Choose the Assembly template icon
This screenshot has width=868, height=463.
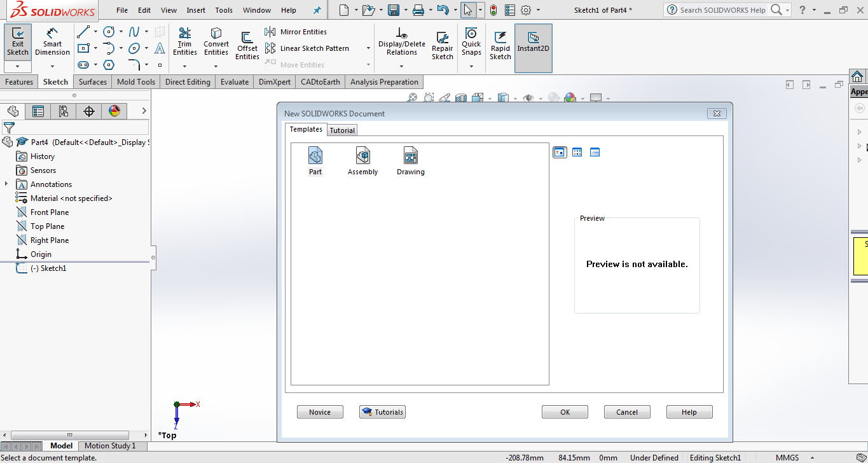click(363, 161)
